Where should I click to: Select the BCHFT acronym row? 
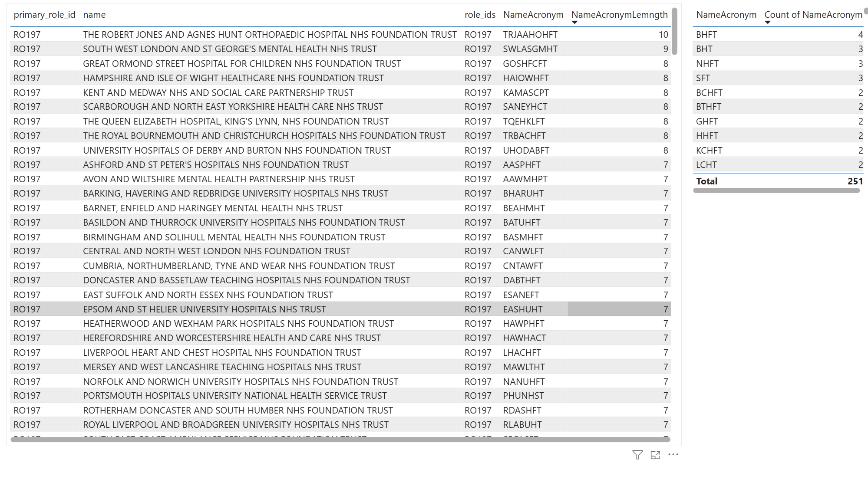point(778,92)
